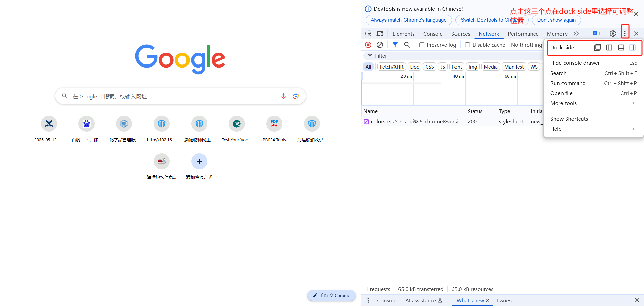Select the inspect element picker icon
The image size is (644, 306).
click(368, 34)
